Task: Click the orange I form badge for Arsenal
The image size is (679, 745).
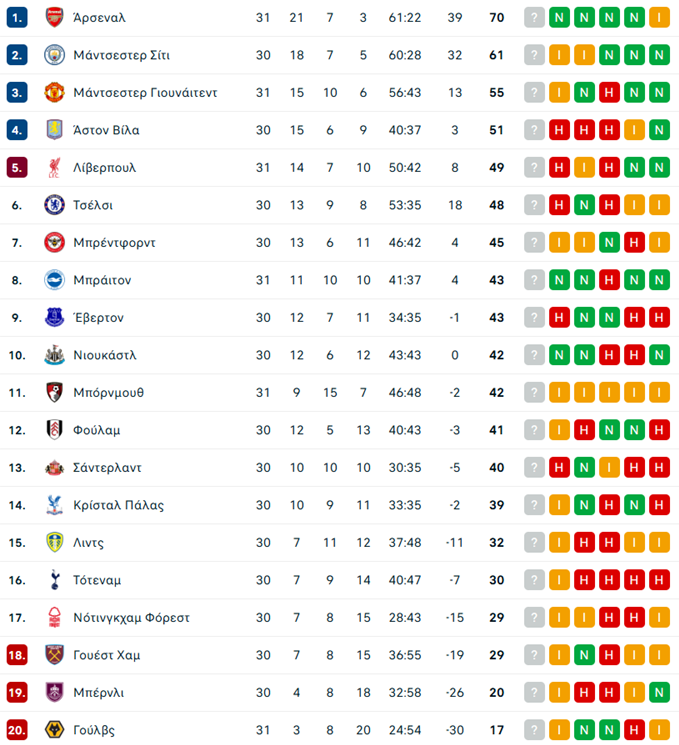Action: tap(658, 17)
